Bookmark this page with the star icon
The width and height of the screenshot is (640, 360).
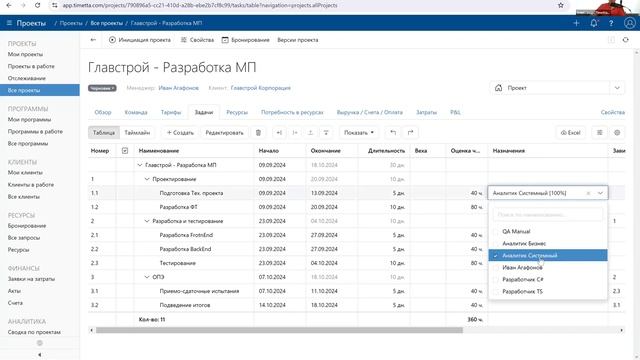[x=560, y=5]
